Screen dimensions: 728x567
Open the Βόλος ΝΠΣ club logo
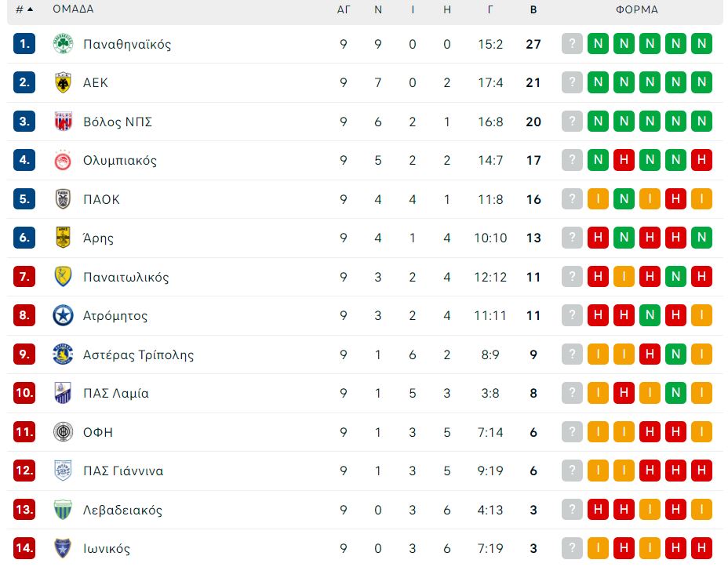63,122
